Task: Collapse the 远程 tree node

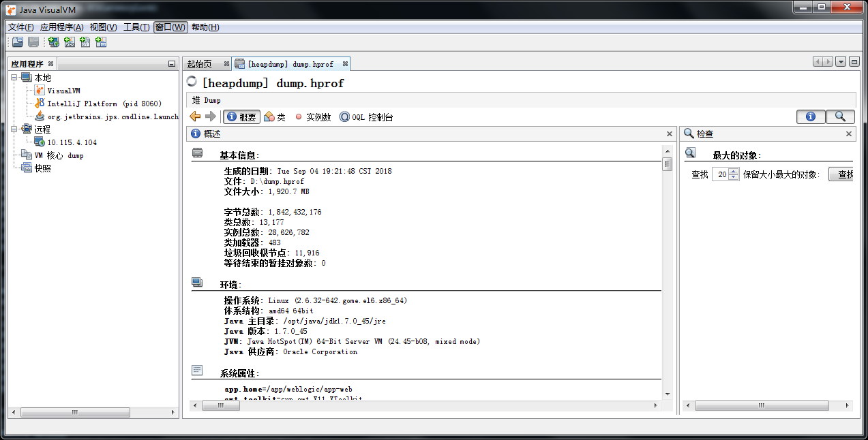Action: (x=14, y=129)
